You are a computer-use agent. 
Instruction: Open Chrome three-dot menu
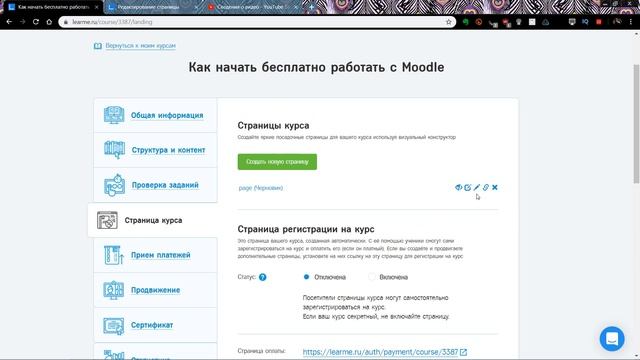click(x=631, y=22)
